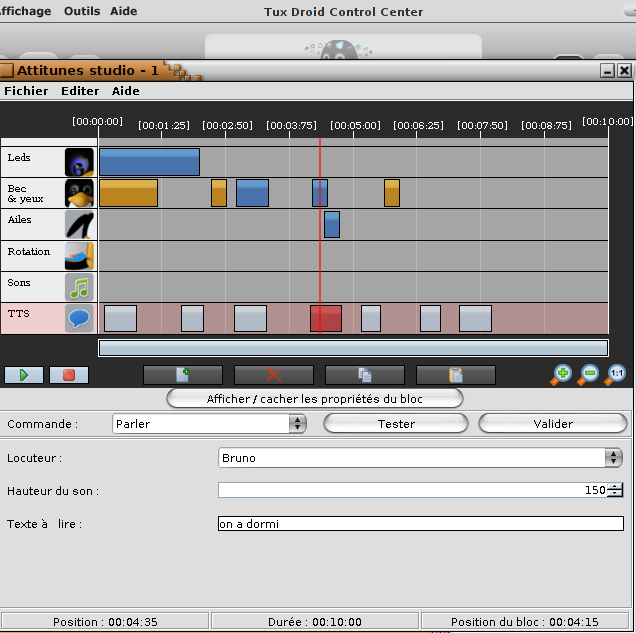Copy the selected block
This screenshot has width=636, height=633.
[364, 375]
